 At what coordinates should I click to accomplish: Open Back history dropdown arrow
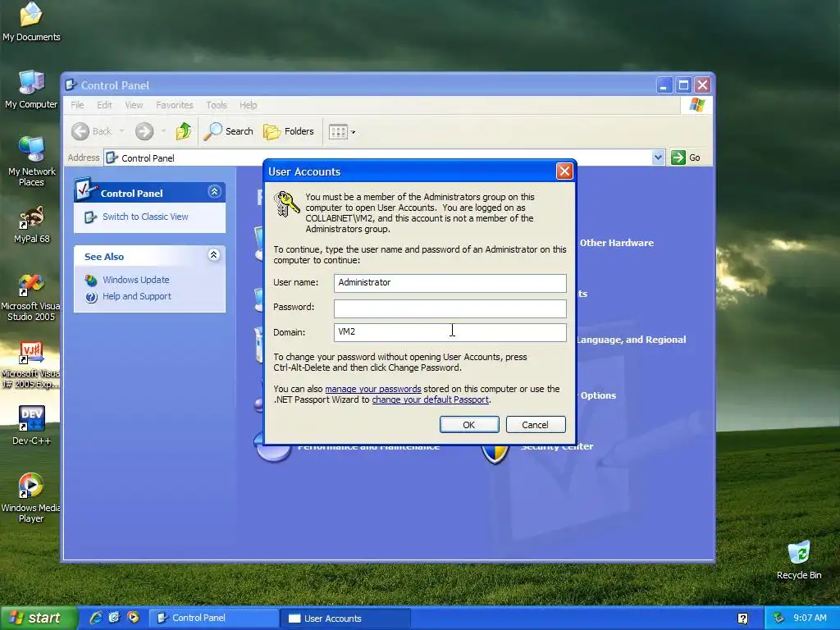(x=121, y=131)
